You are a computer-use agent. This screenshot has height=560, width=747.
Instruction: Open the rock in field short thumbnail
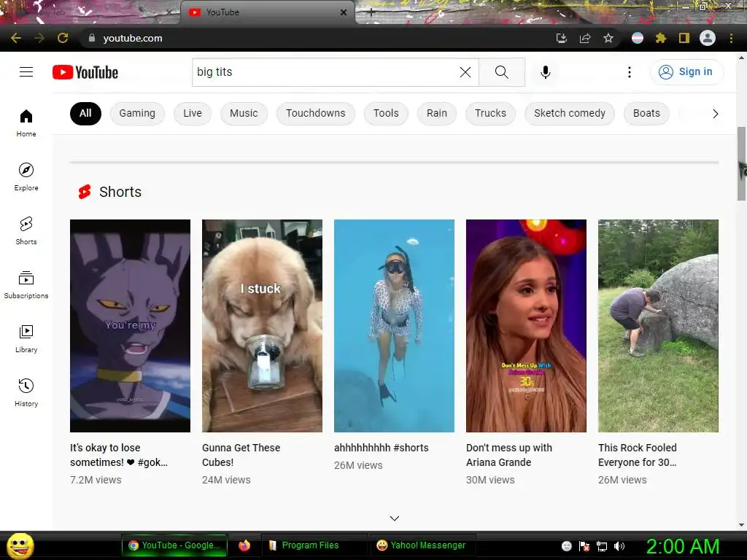659,326
